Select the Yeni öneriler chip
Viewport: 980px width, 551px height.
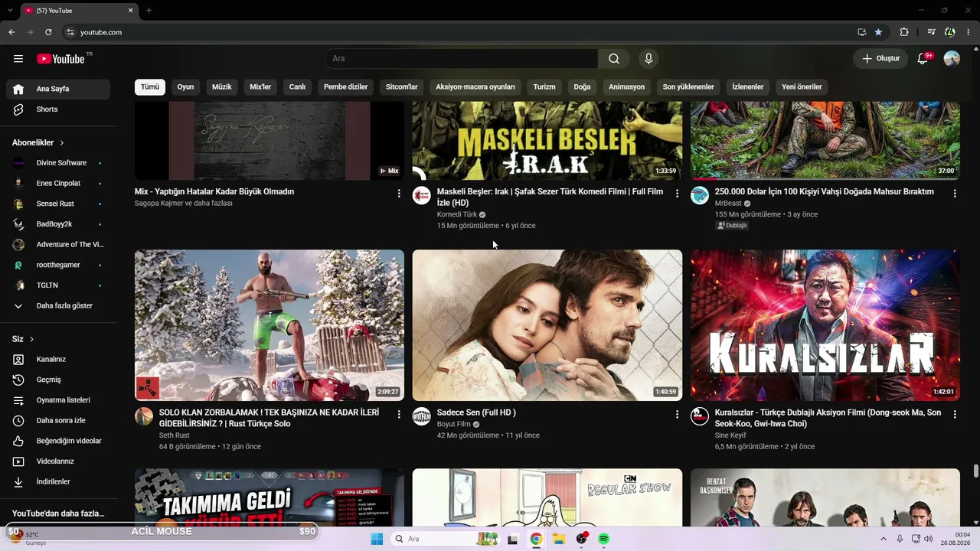(x=802, y=87)
